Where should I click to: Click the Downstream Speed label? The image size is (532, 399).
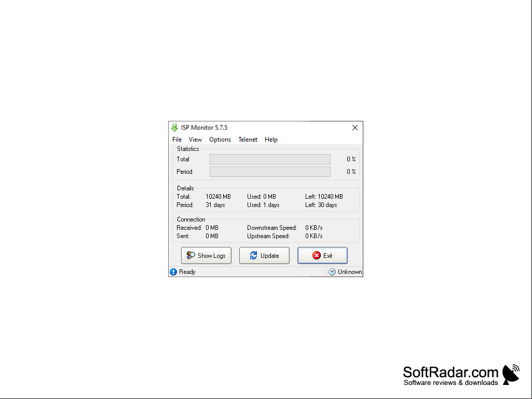(x=272, y=228)
